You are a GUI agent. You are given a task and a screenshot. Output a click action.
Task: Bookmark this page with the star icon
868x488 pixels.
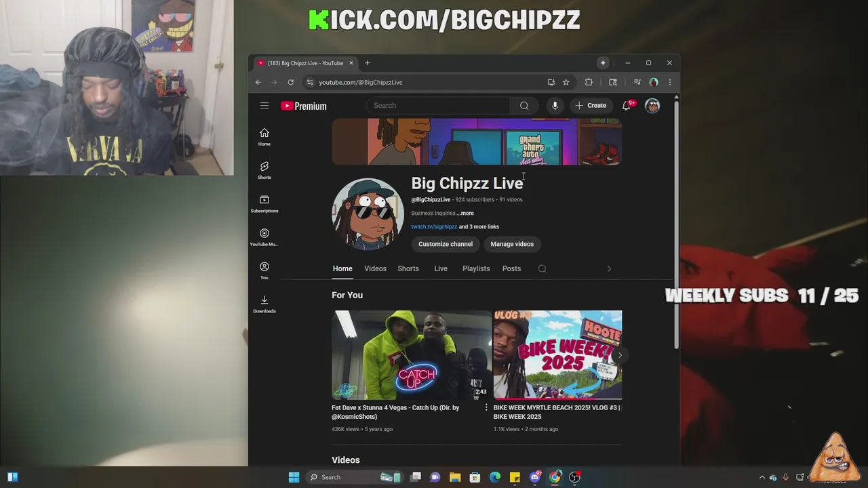click(566, 82)
